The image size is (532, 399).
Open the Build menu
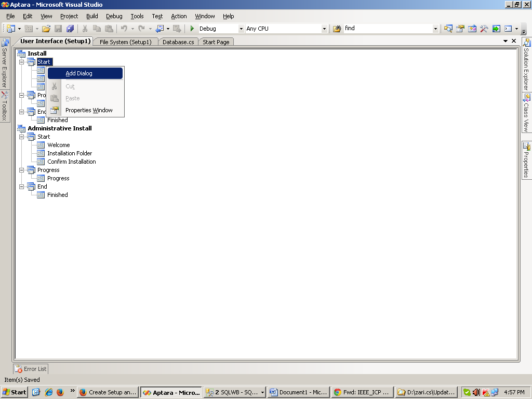[92, 16]
